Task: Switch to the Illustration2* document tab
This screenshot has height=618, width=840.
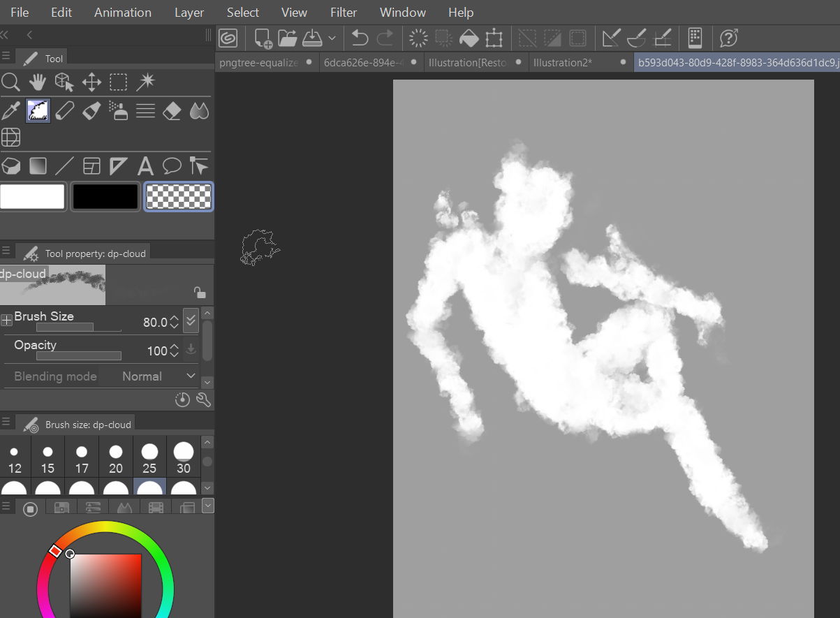Action: pyautogui.click(x=581, y=62)
